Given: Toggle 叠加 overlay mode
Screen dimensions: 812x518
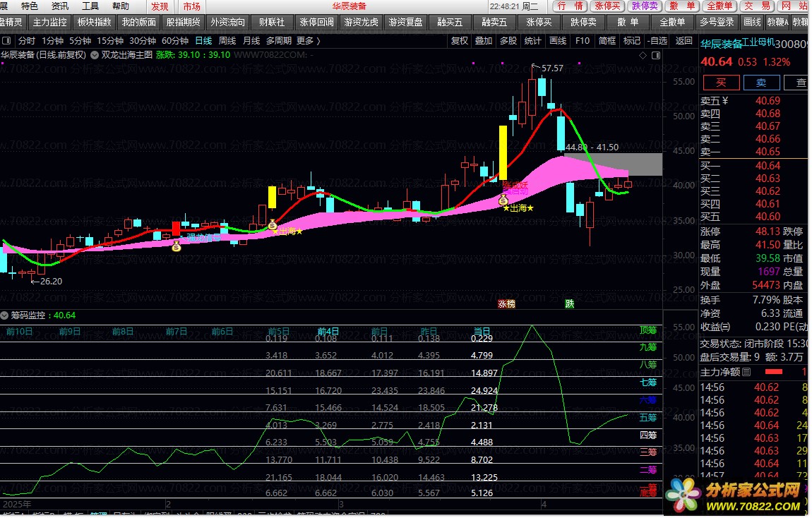Looking at the screenshot, I should coord(484,41).
